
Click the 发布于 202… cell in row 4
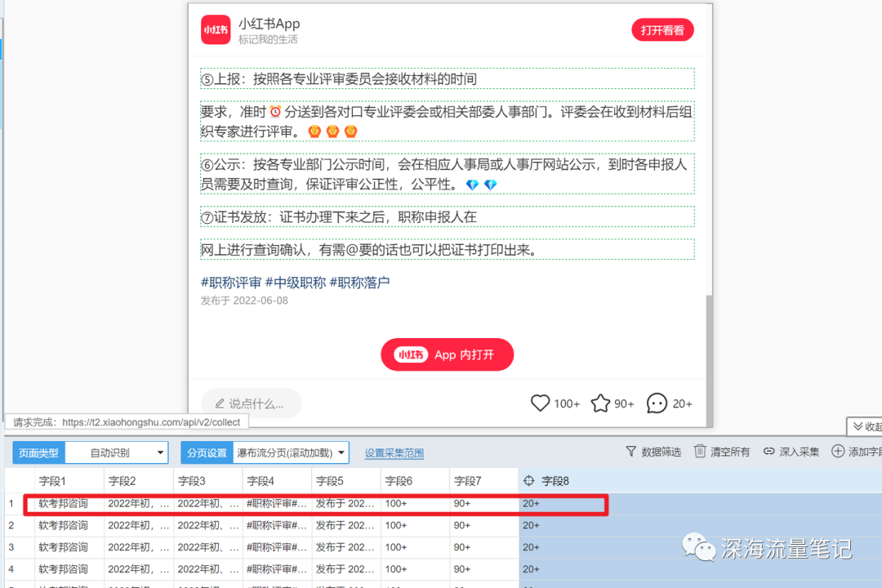346,569
